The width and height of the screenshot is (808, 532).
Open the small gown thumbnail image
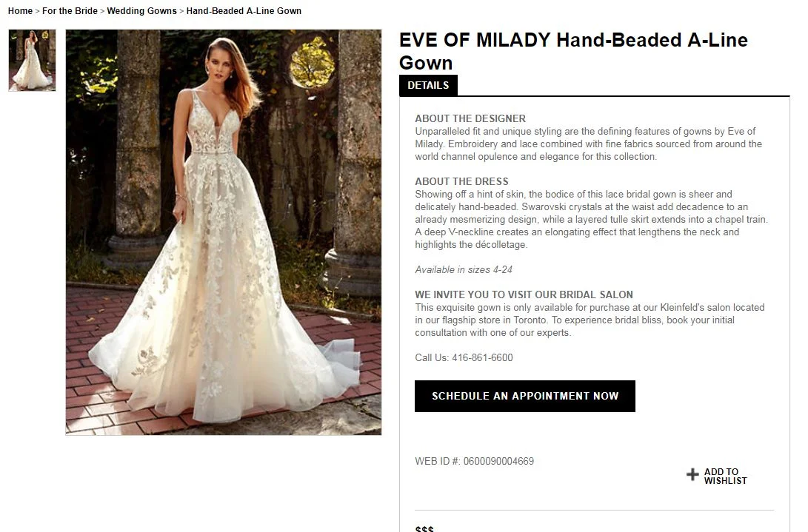(32, 60)
